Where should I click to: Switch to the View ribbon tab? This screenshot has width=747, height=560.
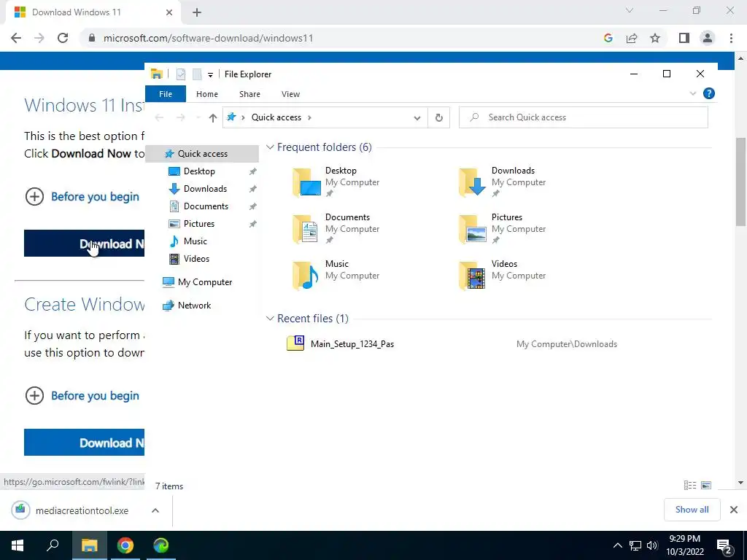click(x=290, y=94)
